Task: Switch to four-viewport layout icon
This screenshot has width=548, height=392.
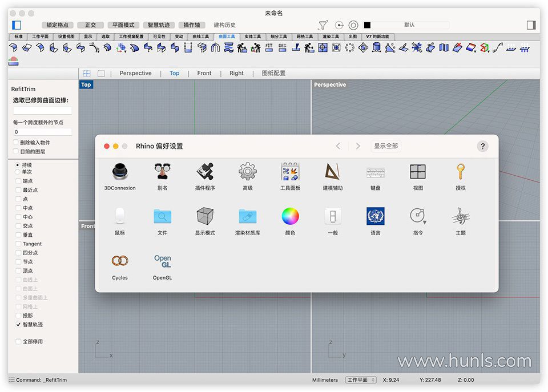Action: point(87,74)
